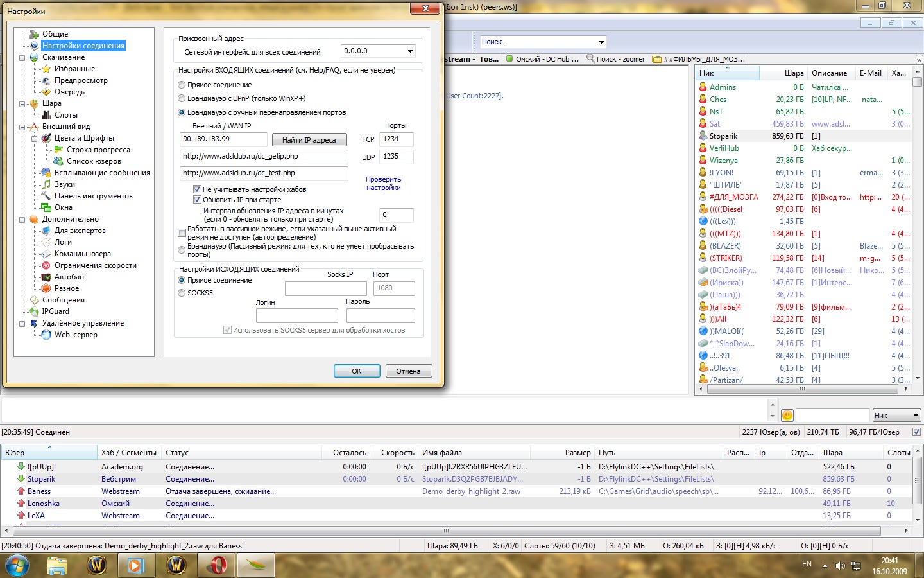924x578 pixels.
Task: Open the network interface 0.0.0.0 dropdown
Action: pos(410,51)
